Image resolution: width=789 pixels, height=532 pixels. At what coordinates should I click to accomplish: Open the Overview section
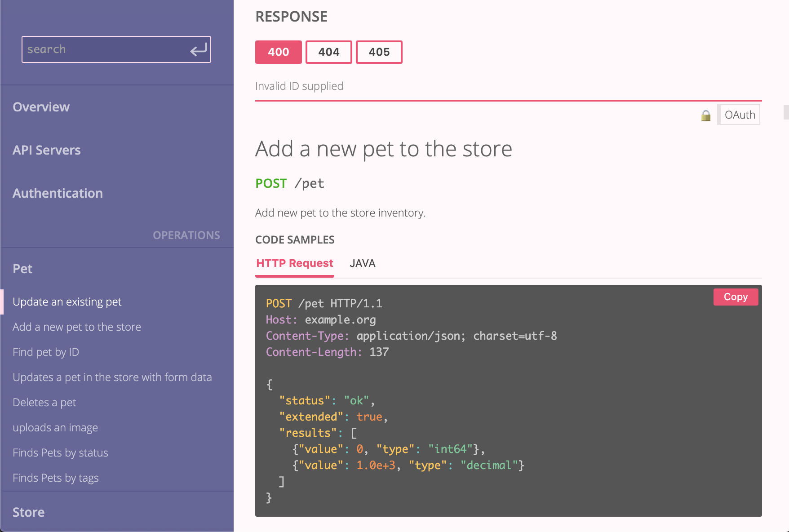[41, 107]
